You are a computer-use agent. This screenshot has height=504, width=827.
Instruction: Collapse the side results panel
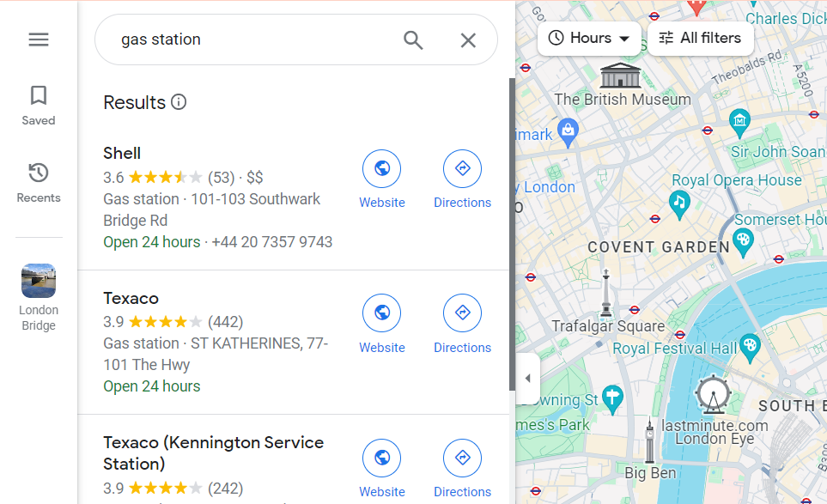pyautogui.click(x=528, y=378)
